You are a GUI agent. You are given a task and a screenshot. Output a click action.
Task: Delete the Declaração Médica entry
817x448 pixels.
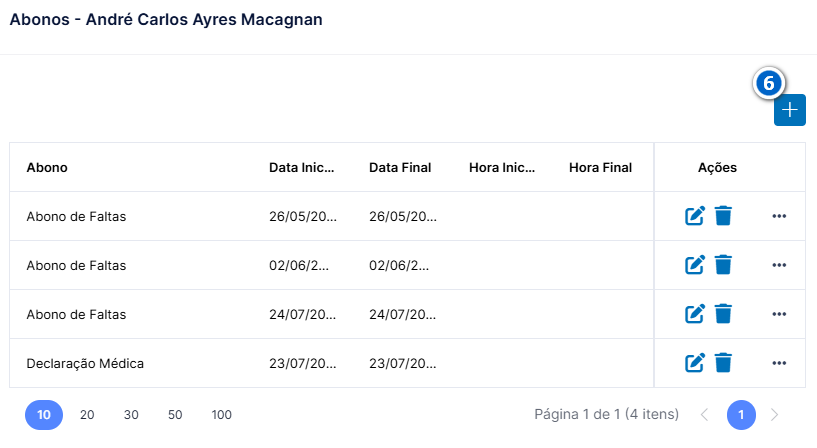(x=723, y=363)
